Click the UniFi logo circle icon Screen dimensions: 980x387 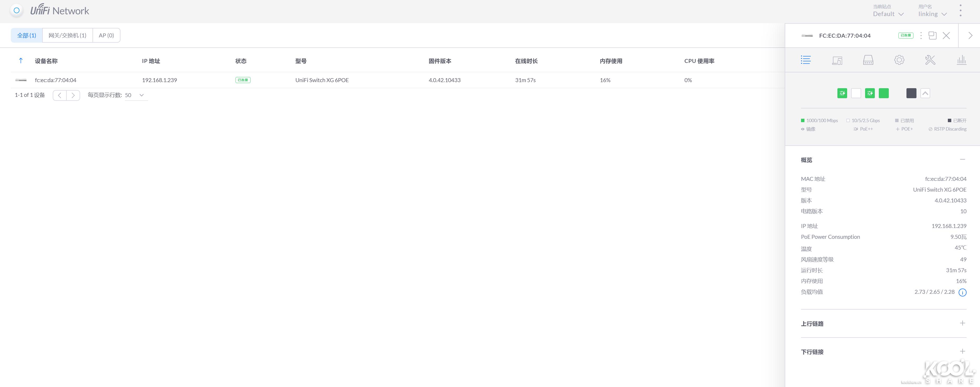16,11
